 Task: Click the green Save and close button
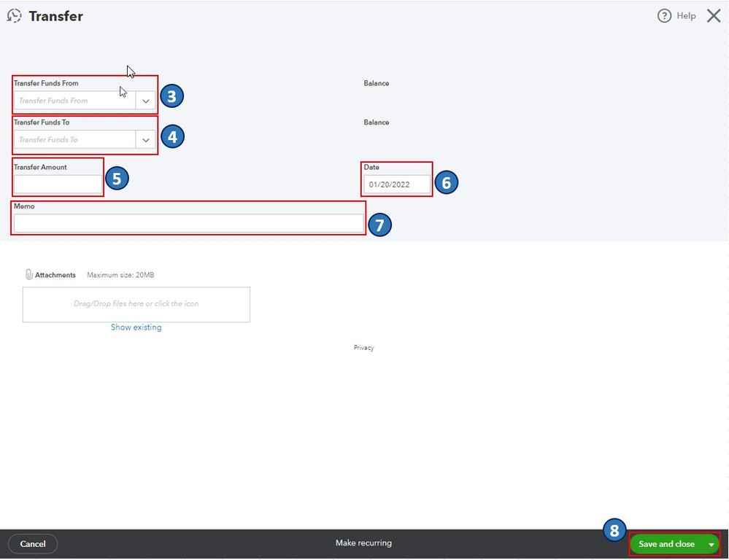click(x=667, y=544)
